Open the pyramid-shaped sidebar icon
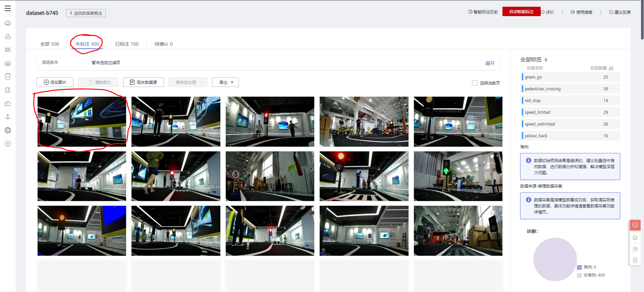The height and width of the screenshot is (292, 644). [x=8, y=117]
